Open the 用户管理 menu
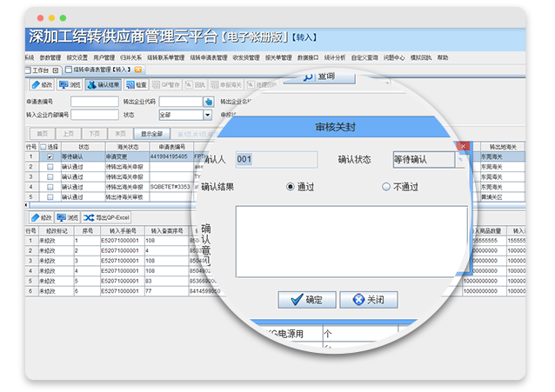 pos(104,57)
